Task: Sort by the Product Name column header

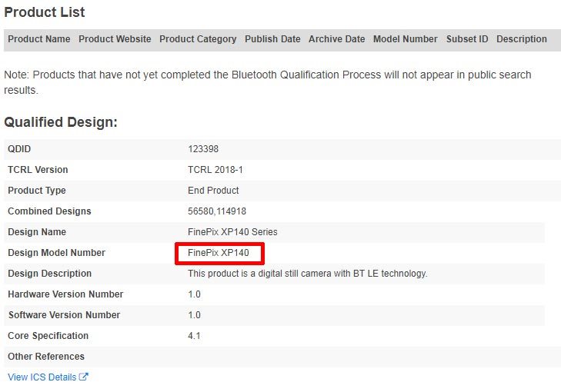Action: 39,39
